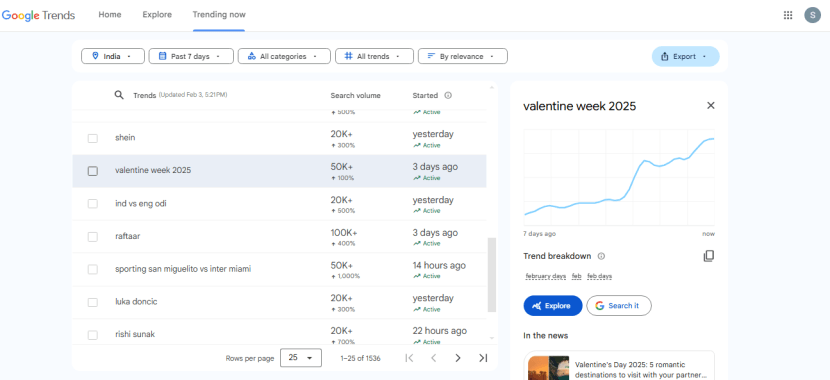The height and width of the screenshot is (380, 830).
Task: Open the Google apps grid icon
Action: point(788,15)
